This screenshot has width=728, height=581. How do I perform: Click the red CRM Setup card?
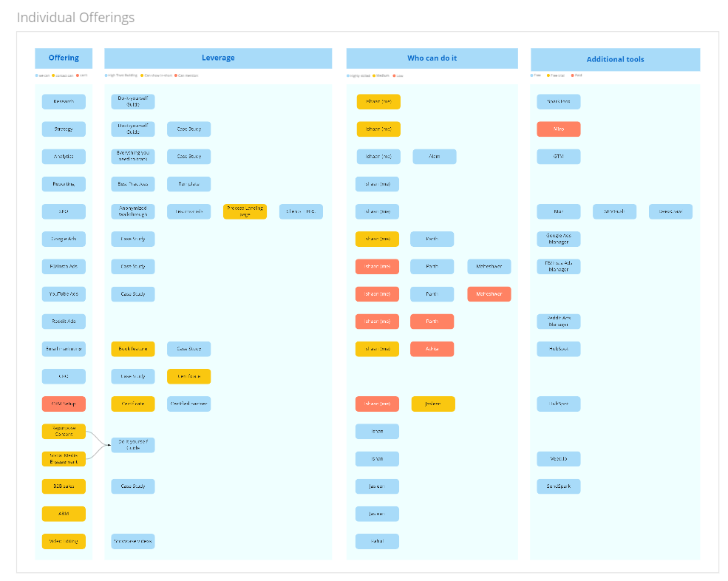64,404
